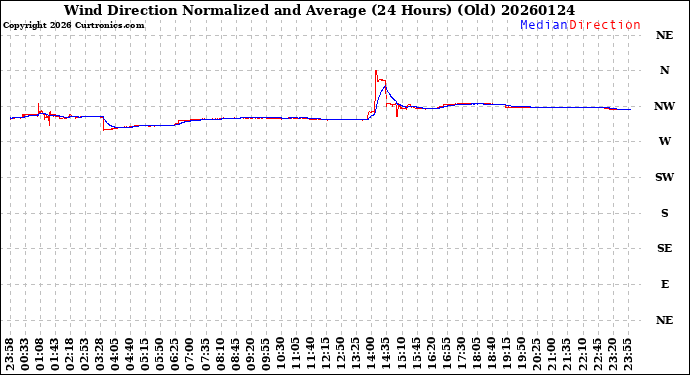Click the 07:35 time label
Image resolution: width=690 pixels, height=375 pixels.
point(206,355)
